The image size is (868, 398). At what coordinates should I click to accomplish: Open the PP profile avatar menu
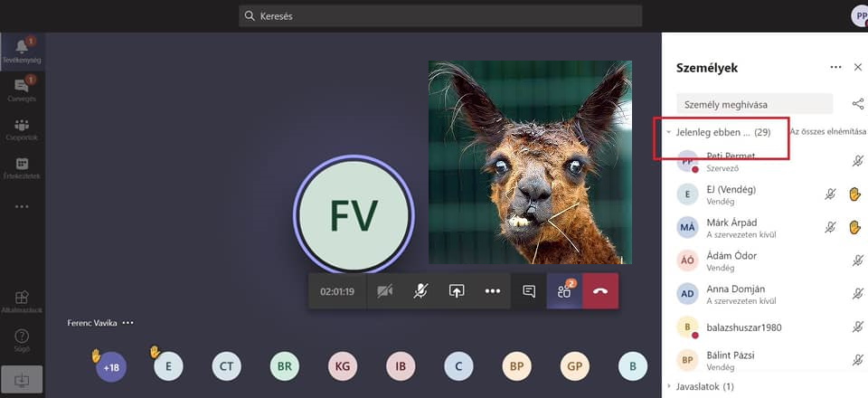[860, 16]
